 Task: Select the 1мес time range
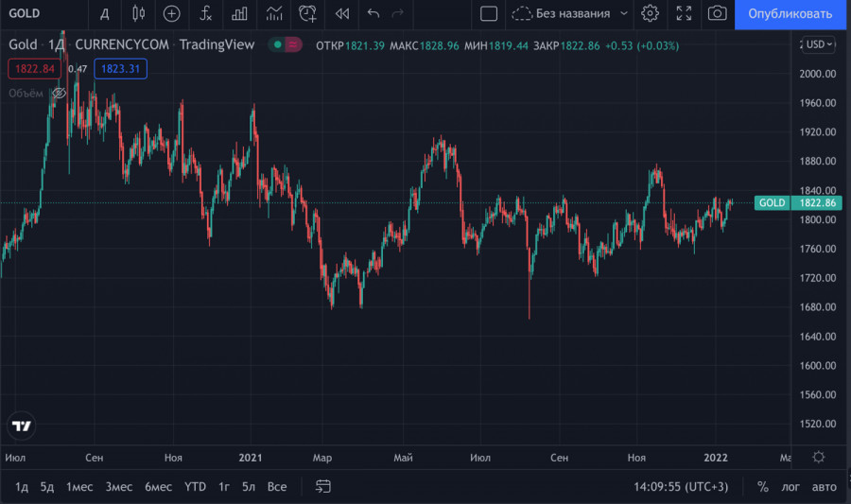[x=79, y=487]
